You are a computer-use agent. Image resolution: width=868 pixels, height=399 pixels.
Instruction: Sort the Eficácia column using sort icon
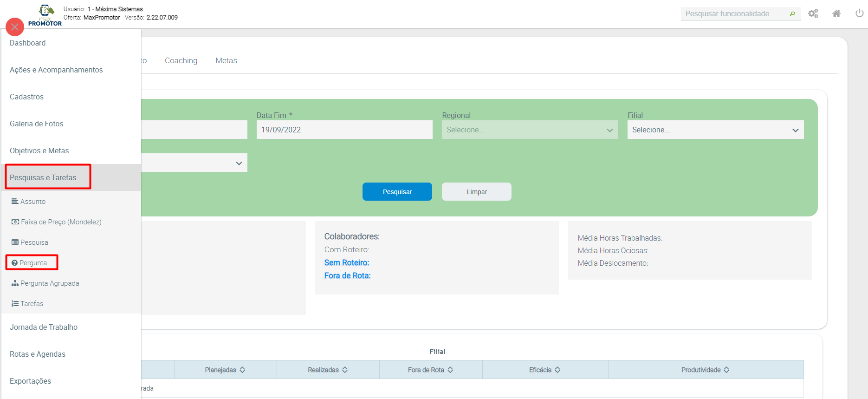coord(557,370)
